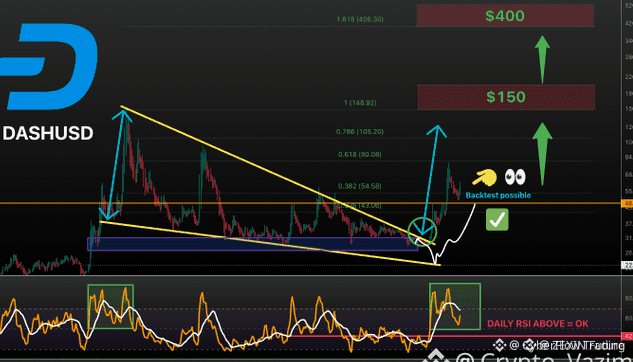Viewport: 633px width, 362px height.
Task: Click the left green RSI highlight box
Action: pos(110,306)
